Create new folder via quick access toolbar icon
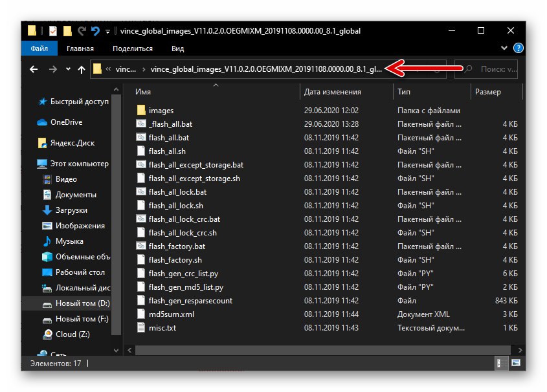 [67, 30]
